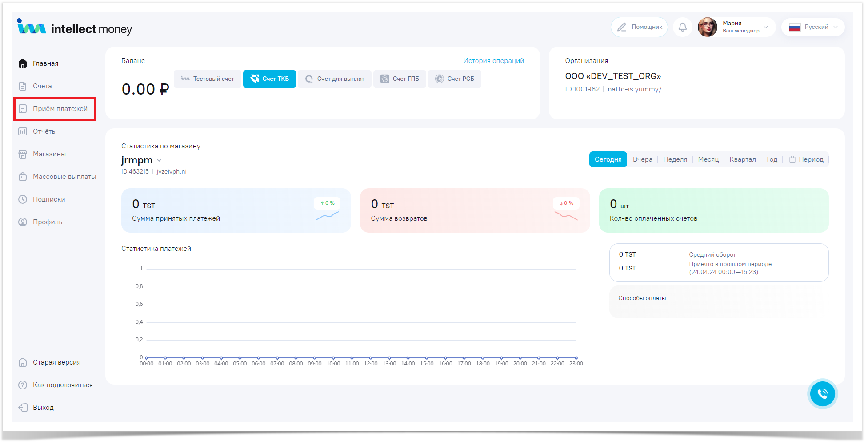
Task: Click the Помощник button
Action: pos(639,27)
